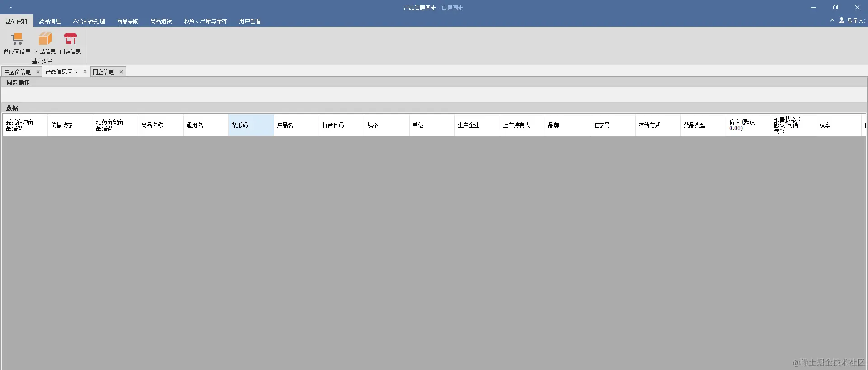Click the 单位 column header
This screenshot has height=370, width=868.
(x=432, y=125)
